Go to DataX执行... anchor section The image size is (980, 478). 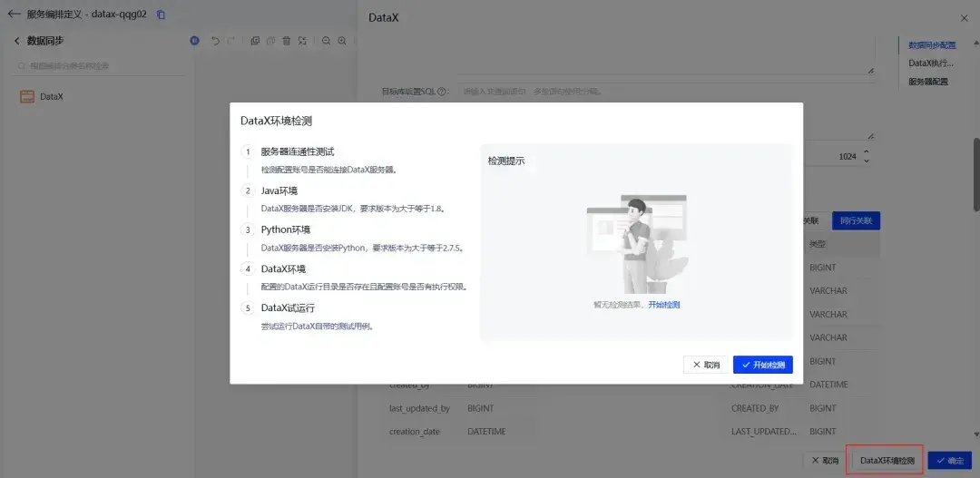[931, 63]
